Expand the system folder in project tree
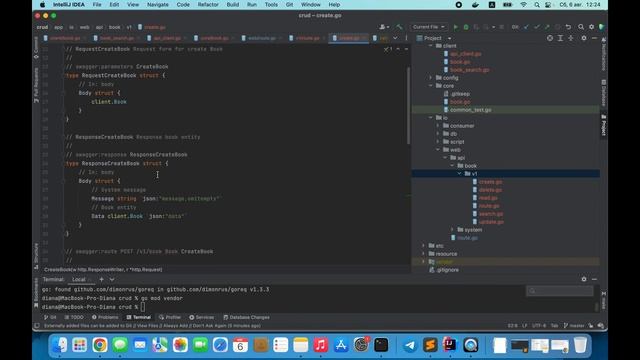This screenshot has width=640, height=360. (452, 230)
